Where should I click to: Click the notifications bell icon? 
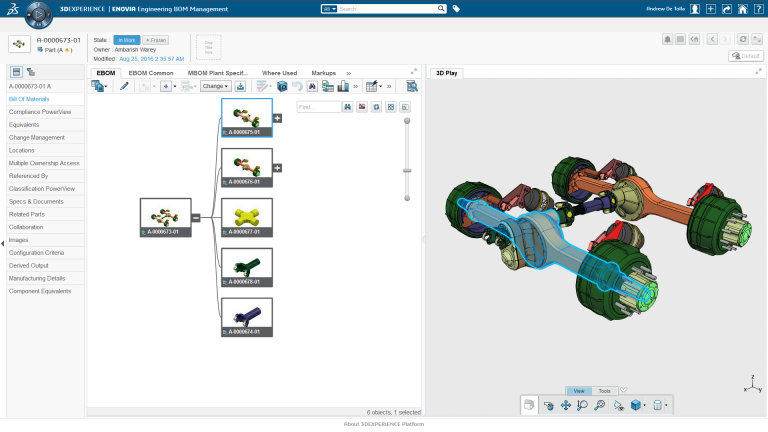tap(667, 39)
